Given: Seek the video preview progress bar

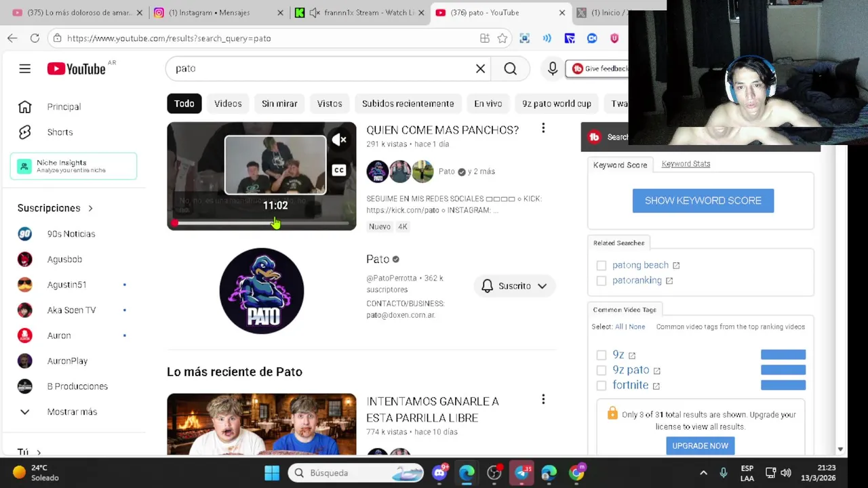Looking at the screenshot, I should click(x=262, y=223).
